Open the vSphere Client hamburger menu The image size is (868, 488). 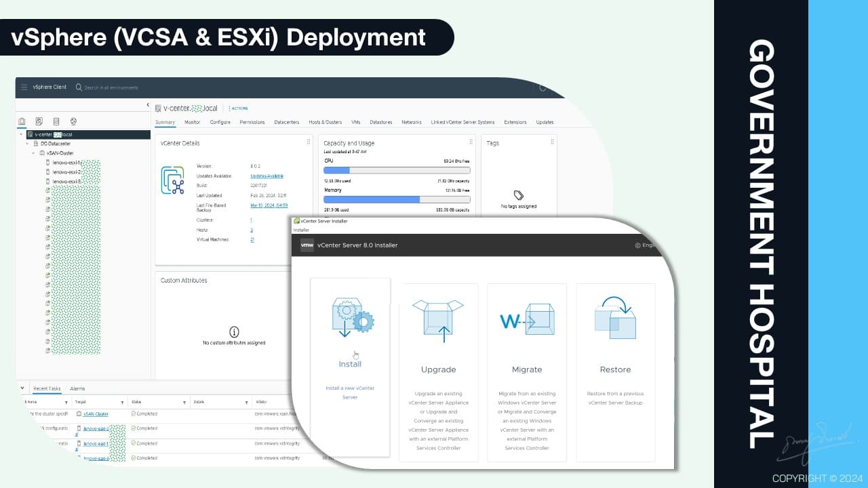tap(24, 87)
